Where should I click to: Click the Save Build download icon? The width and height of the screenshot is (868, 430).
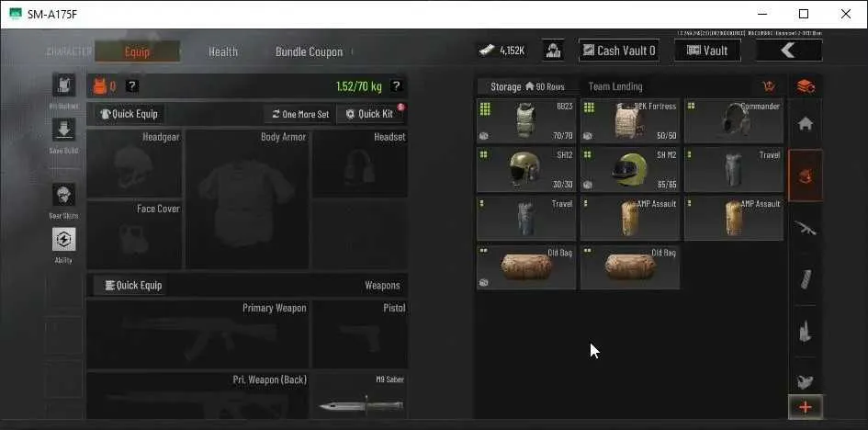click(x=63, y=130)
